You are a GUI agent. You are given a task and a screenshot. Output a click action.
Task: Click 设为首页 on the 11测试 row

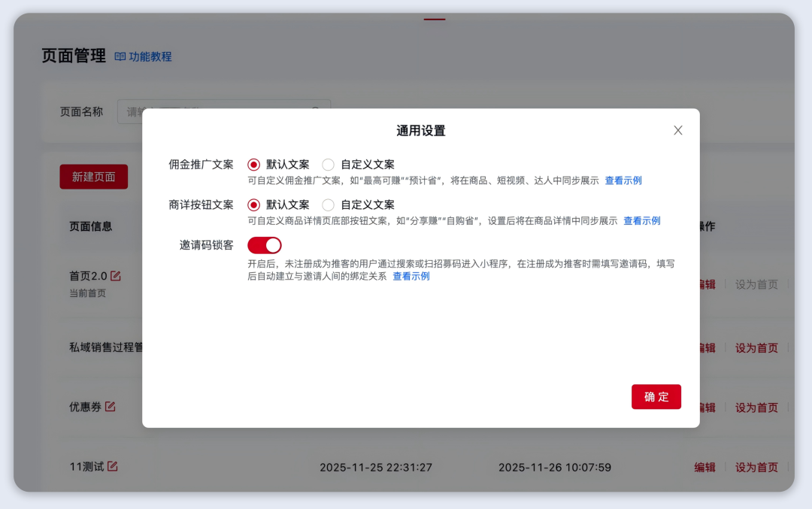(x=756, y=467)
